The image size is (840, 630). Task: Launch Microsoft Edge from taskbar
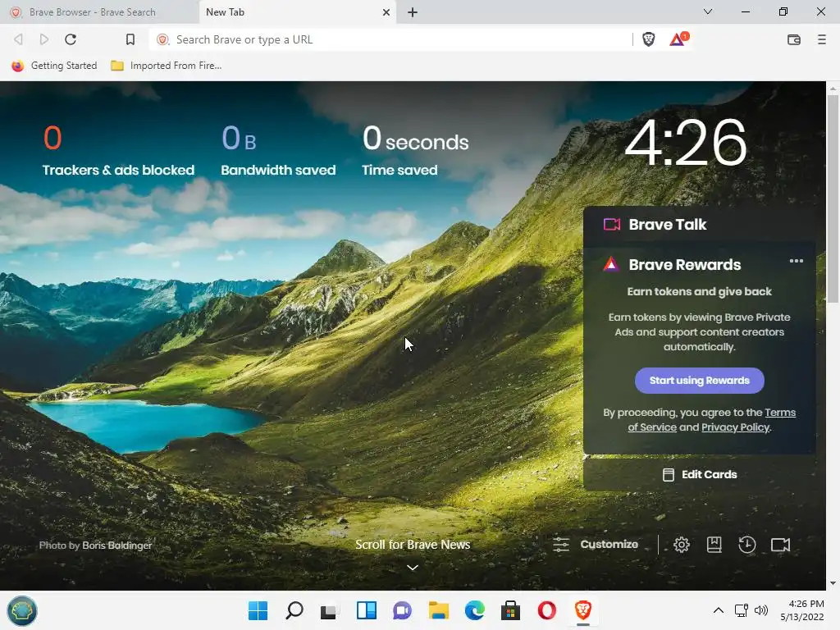click(x=475, y=610)
